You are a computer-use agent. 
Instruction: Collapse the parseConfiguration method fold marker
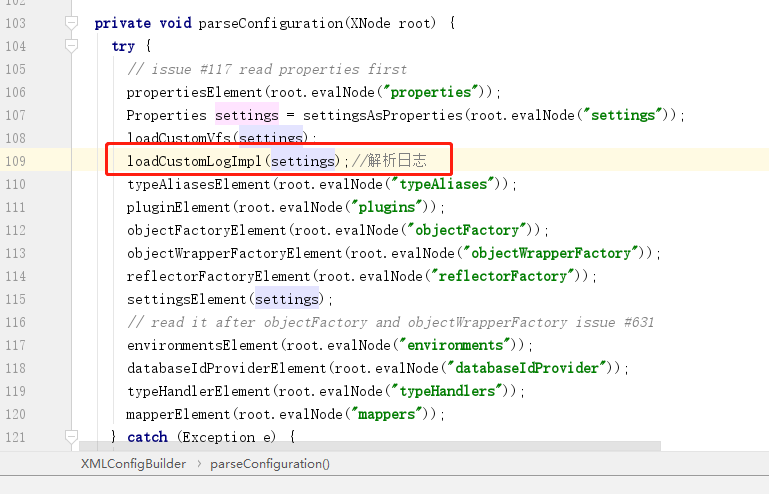[x=72, y=23]
